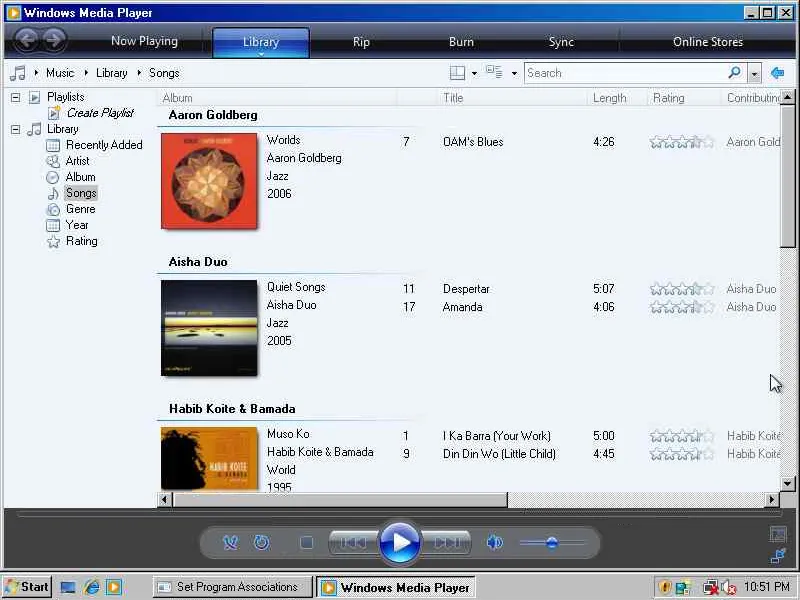Go forward with the right arrow button
Image resolution: width=800 pixels, height=600 pixels.
[x=55, y=39]
